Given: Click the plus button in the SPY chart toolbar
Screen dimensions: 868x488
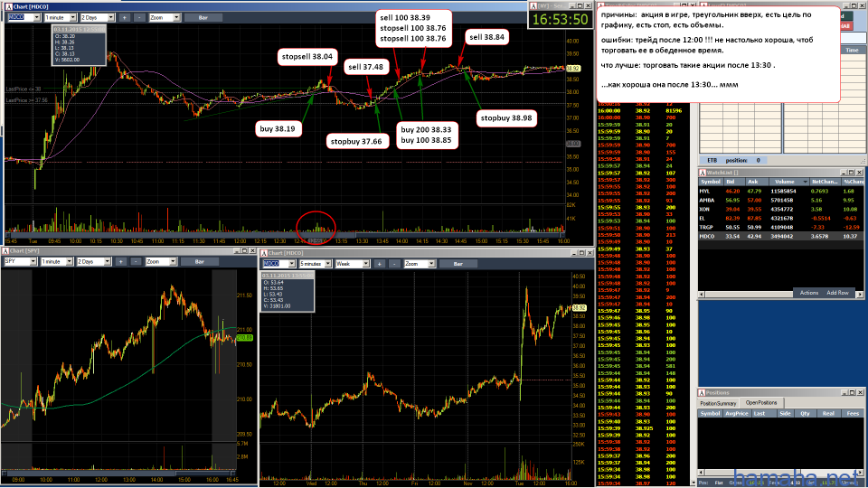Looking at the screenshot, I should 120,262.
